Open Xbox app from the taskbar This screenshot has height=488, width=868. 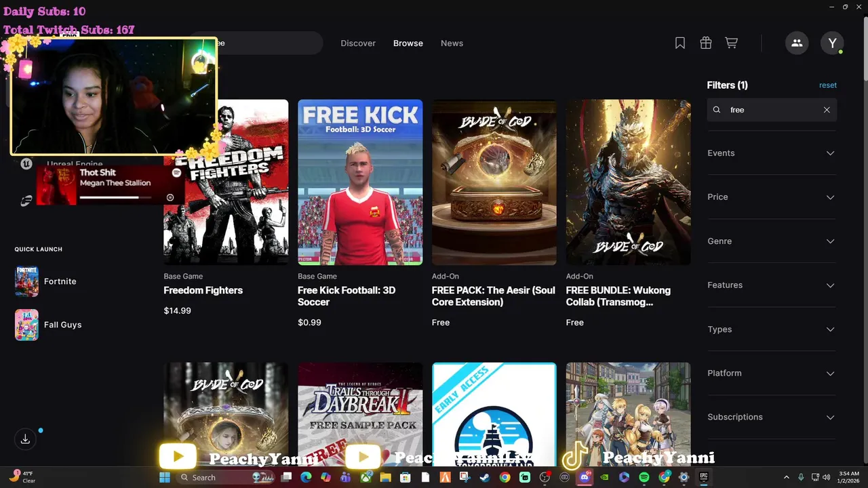tap(366, 477)
